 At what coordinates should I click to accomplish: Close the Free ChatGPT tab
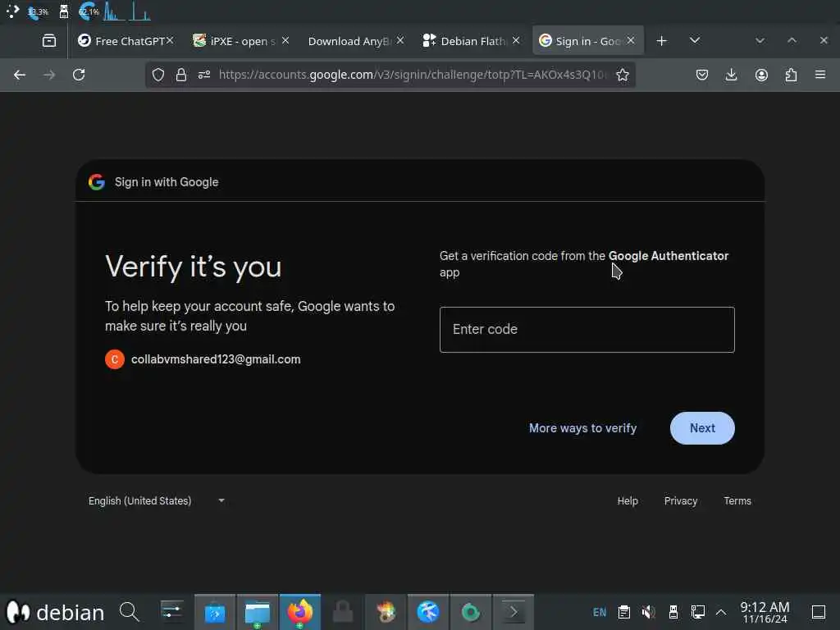coord(170,41)
